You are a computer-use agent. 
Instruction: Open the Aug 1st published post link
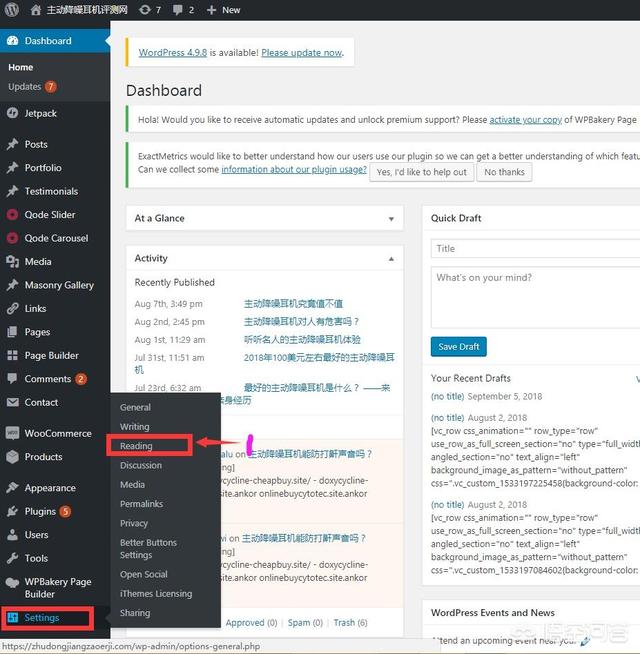302,340
